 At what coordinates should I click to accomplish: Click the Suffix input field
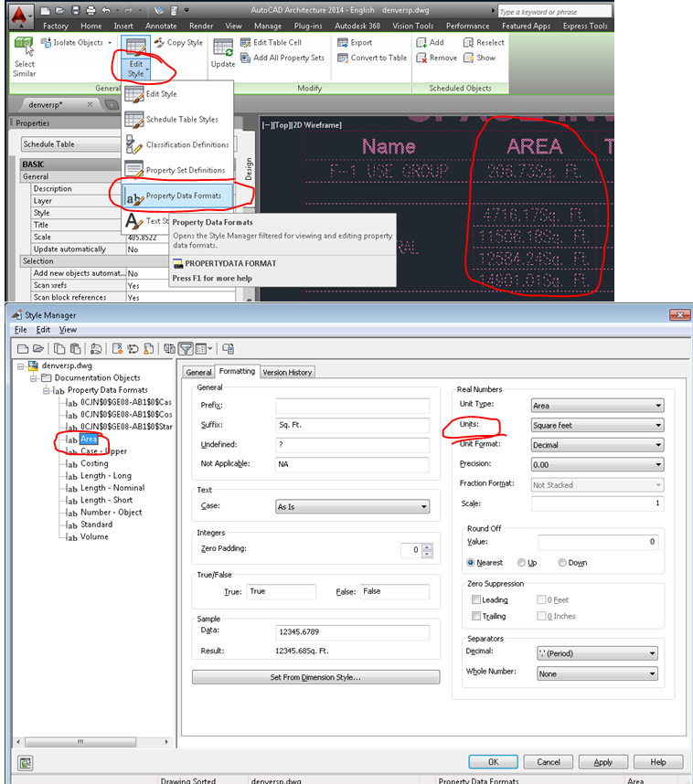pos(352,425)
